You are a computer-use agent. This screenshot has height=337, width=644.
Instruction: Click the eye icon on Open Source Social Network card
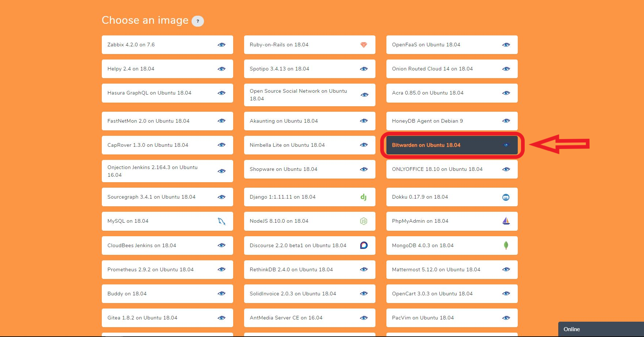[x=365, y=95]
